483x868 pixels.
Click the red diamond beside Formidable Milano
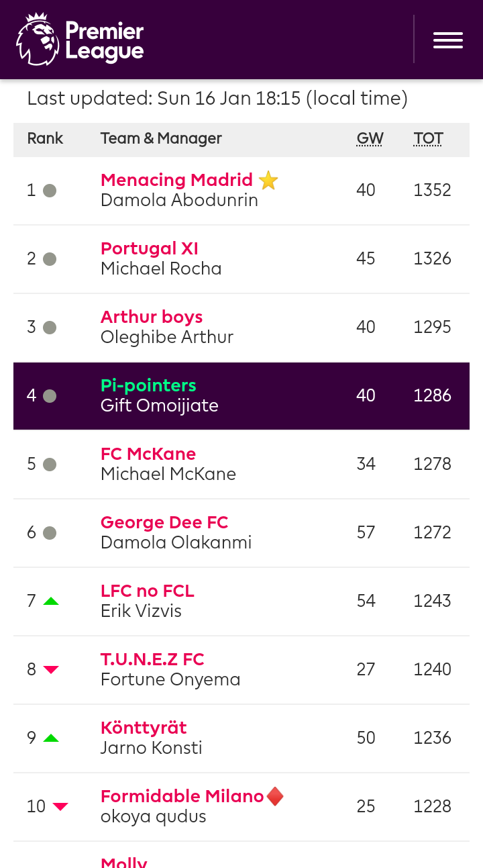(x=275, y=797)
